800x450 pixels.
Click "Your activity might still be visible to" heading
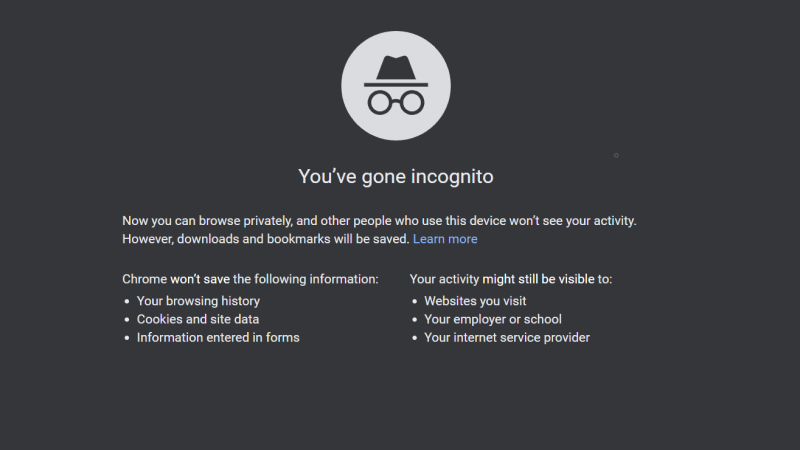pos(511,279)
